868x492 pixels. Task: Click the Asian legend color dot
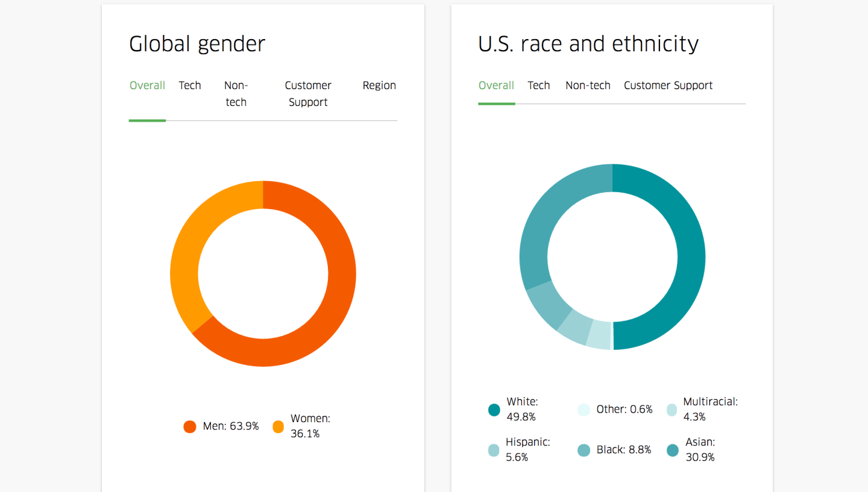[672, 450]
